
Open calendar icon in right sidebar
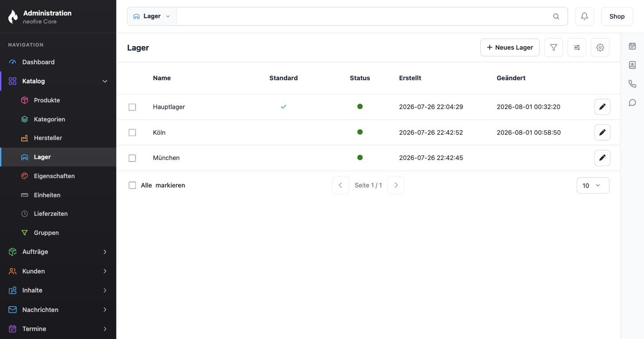pyautogui.click(x=632, y=46)
